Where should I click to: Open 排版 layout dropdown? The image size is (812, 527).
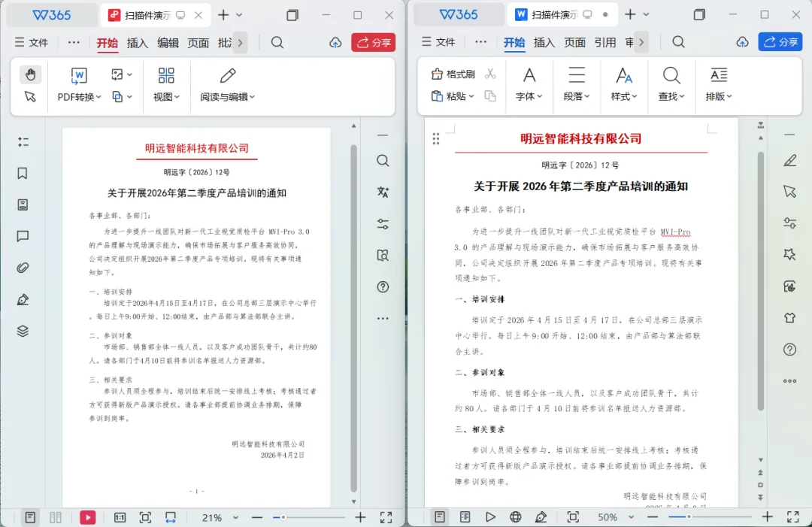(718, 84)
